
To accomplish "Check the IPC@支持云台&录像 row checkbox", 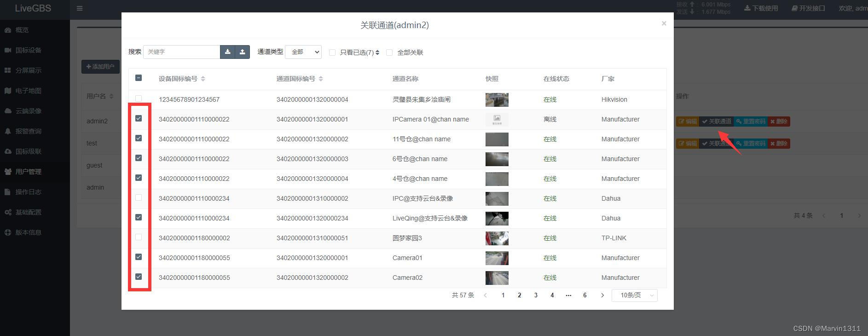I will click(x=139, y=197).
